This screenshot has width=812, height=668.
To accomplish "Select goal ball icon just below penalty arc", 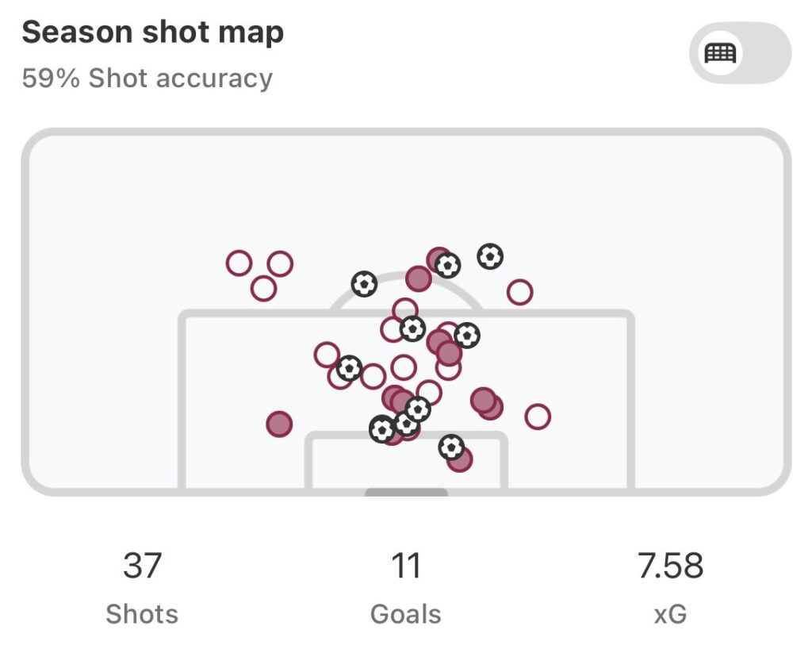I will pos(412,328).
